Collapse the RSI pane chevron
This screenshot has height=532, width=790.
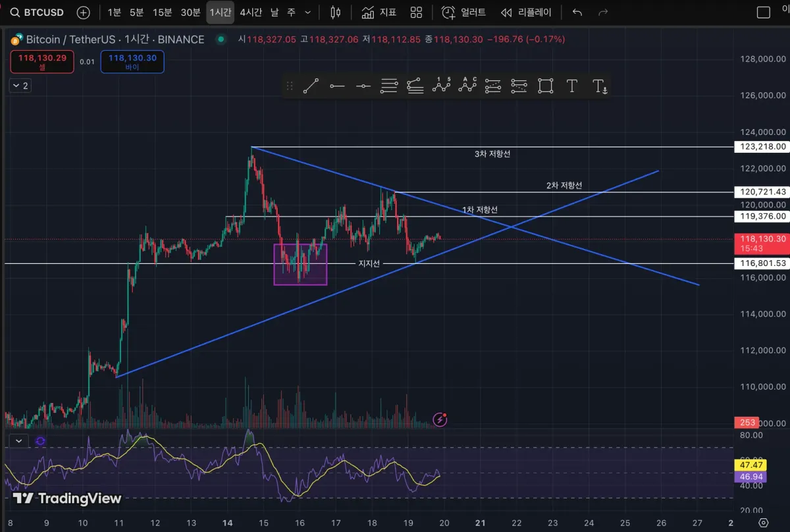coord(18,441)
